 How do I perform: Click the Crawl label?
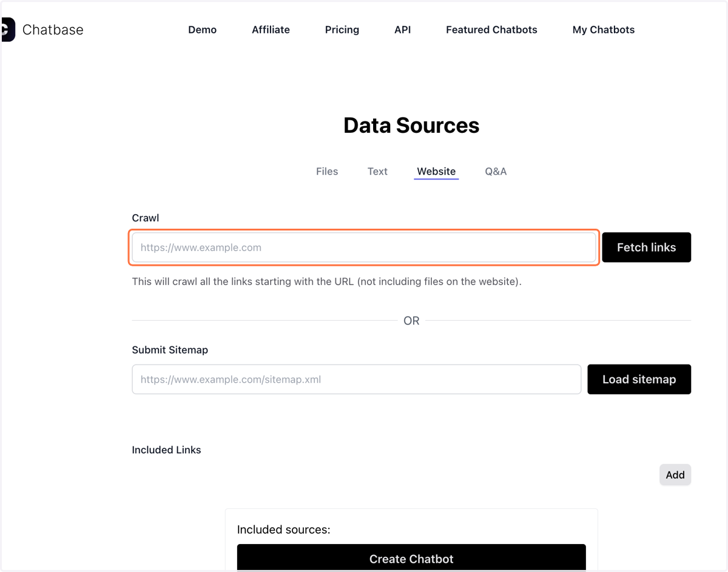146,218
